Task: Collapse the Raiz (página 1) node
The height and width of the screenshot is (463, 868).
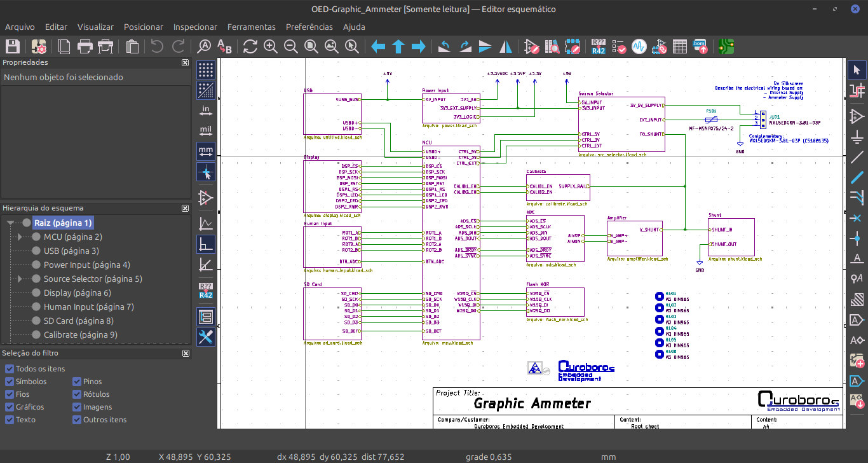Action: coord(11,223)
